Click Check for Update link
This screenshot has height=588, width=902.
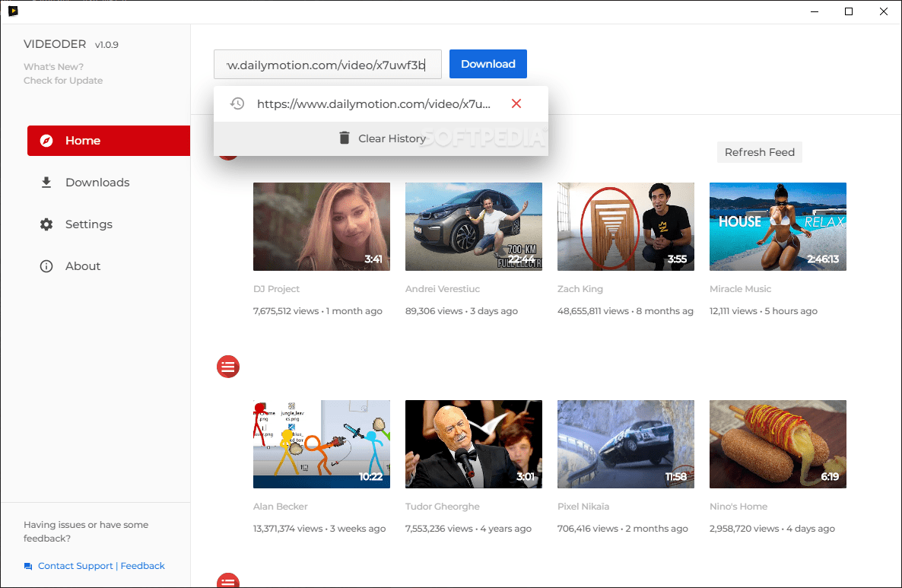pos(63,81)
